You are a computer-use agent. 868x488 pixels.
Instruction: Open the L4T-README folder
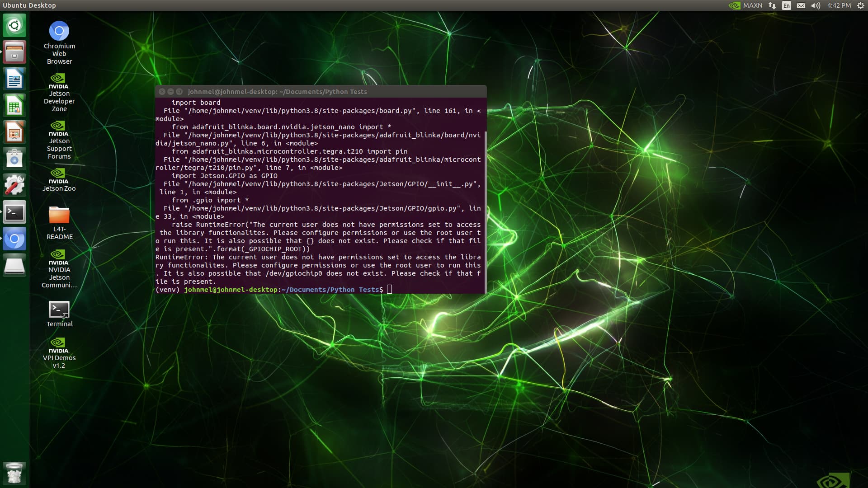[x=59, y=216]
